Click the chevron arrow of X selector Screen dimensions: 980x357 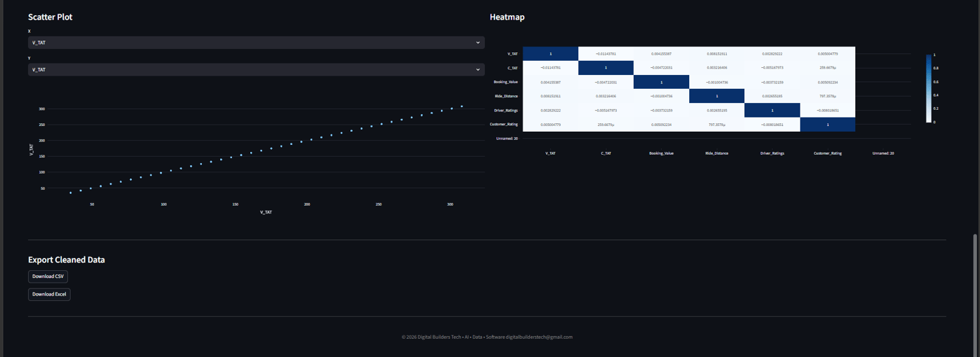pos(478,42)
